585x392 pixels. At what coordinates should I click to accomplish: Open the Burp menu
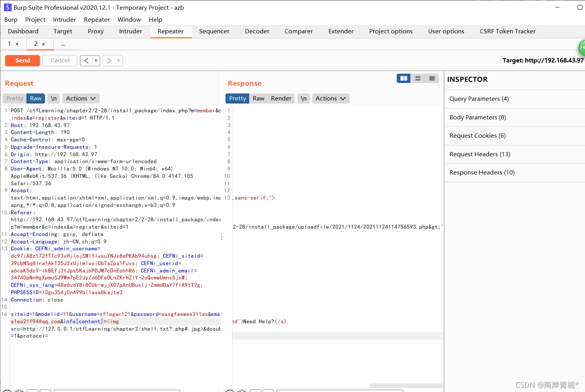(x=11, y=20)
